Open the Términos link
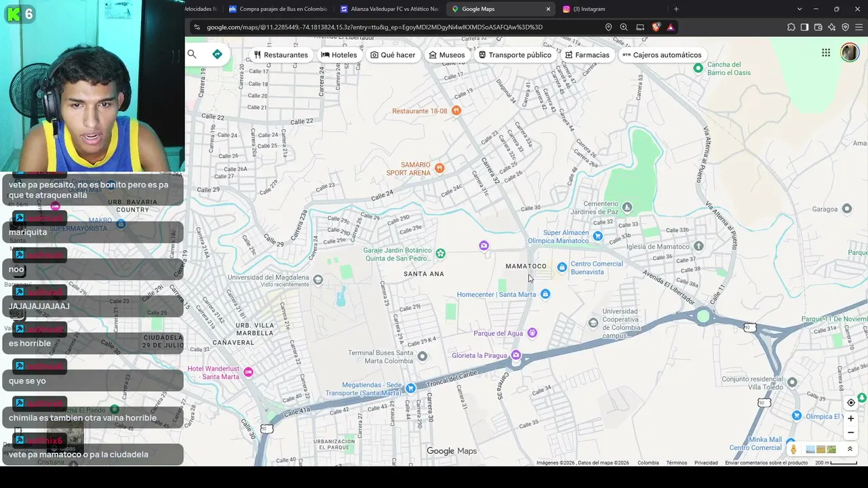This screenshot has height=488, width=868. [676, 463]
